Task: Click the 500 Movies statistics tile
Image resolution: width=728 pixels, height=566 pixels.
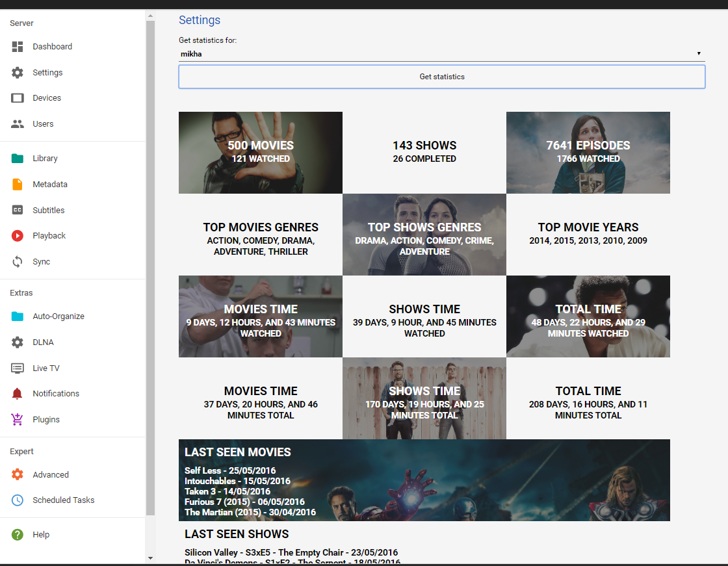Action: coord(261,153)
